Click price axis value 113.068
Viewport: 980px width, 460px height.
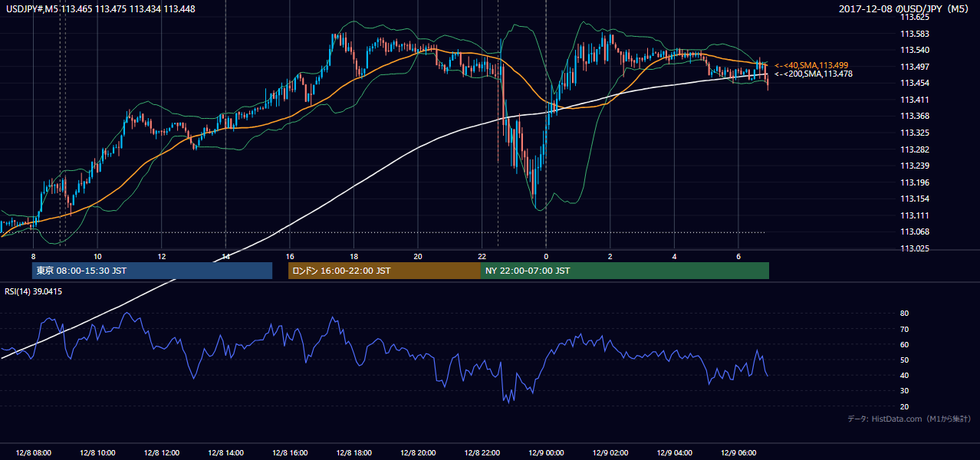[915, 232]
